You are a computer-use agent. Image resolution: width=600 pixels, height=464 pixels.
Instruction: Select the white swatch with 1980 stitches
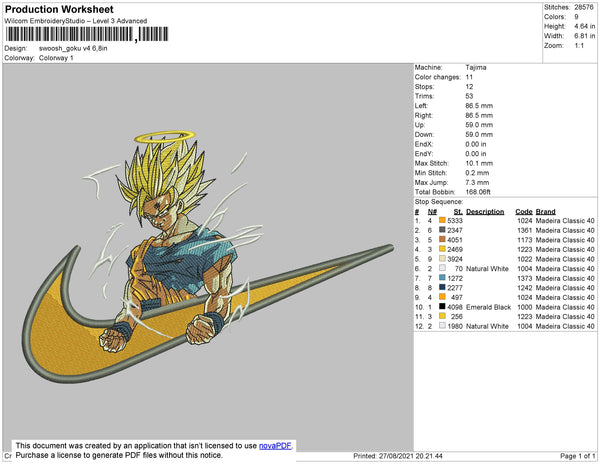tap(442, 326)
